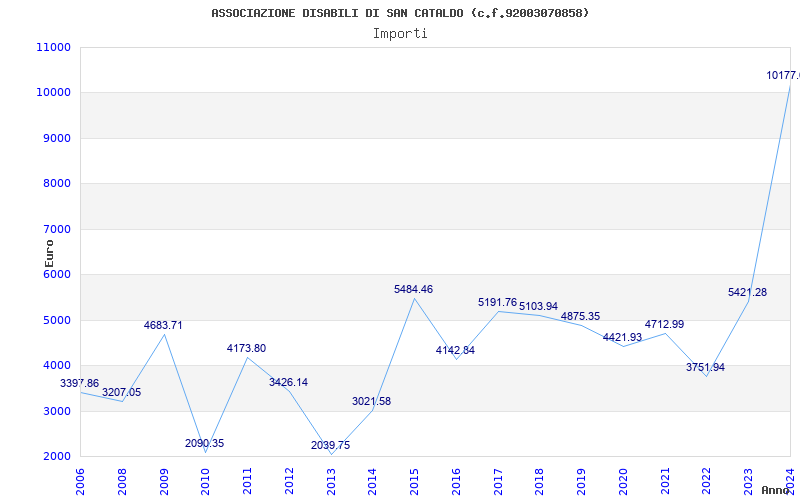Select the 5484.46 data label
The image size is (800, 500).
click(413, 289)
